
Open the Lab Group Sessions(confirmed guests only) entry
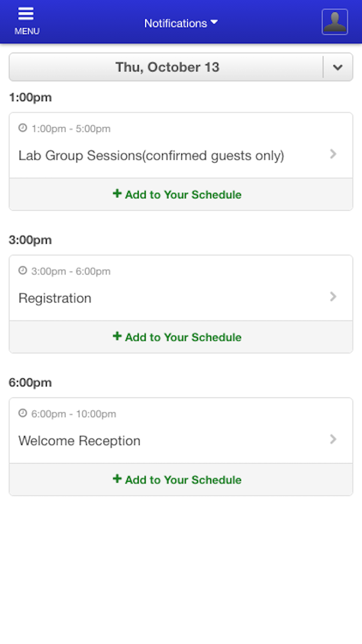click(181, 145)
